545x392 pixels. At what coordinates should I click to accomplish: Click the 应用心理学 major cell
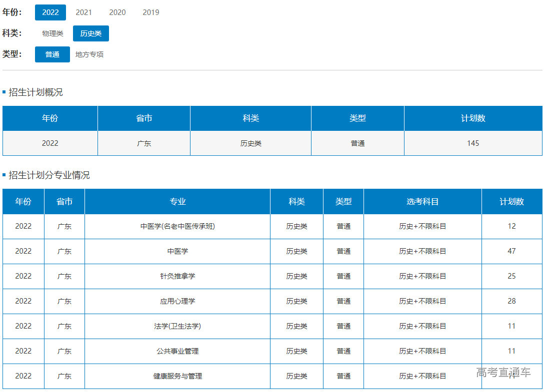pyautogui.click(x=177, y=301)
